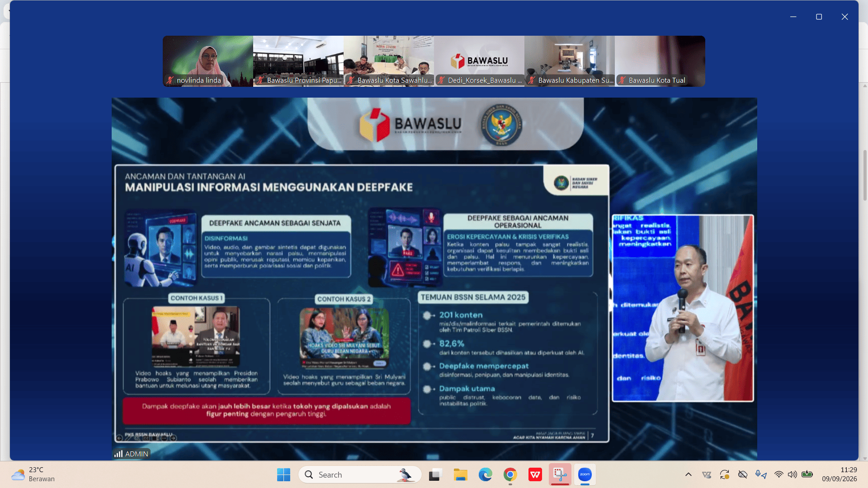The width and height of the screenshot is (868, 488).
Task: Click the background window vertical scrollbar
Action: [x=865, y=175]
